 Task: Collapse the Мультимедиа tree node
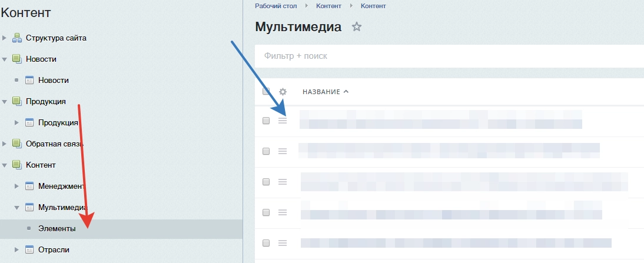17,208
